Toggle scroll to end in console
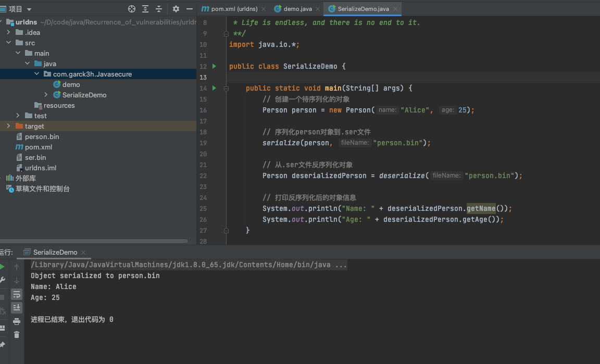Viewport: 600px width, 364px height. (x=17, y=308)
